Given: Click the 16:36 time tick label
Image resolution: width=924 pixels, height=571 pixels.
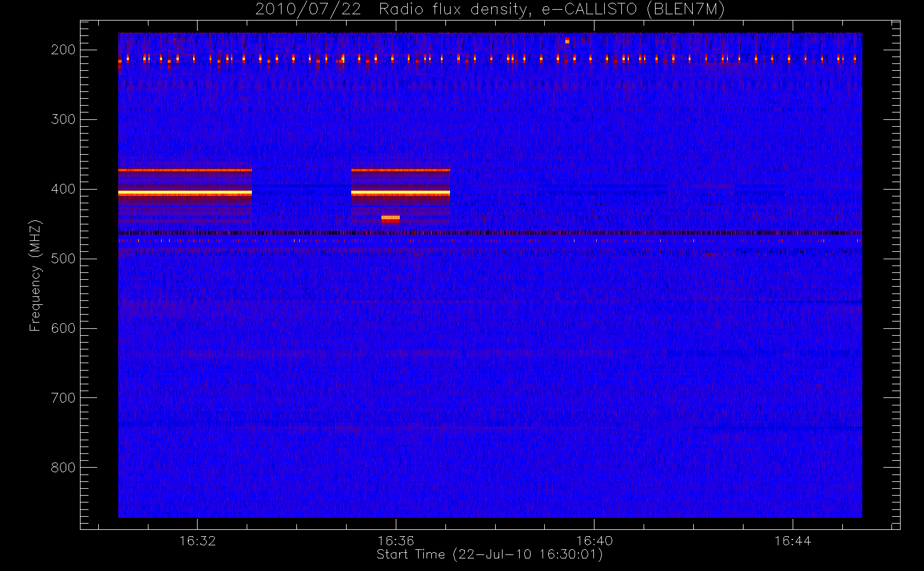Looking at the screenshot, I should (x=396, y=541).
